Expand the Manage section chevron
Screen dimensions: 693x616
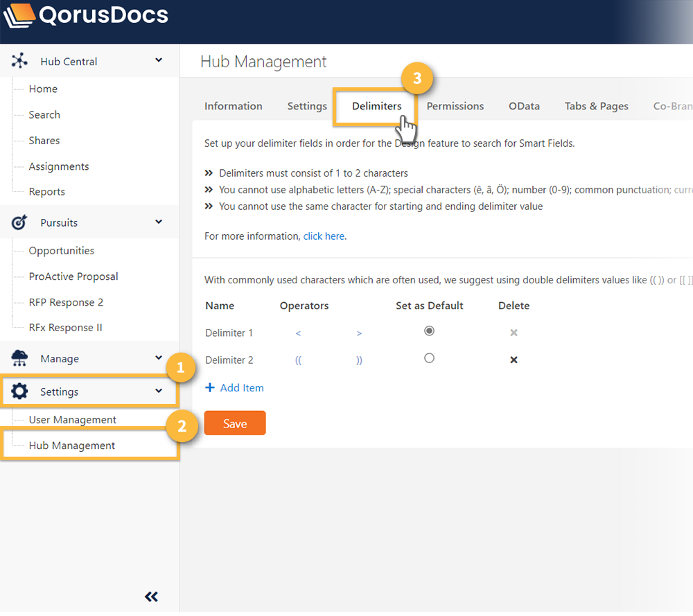159,358
